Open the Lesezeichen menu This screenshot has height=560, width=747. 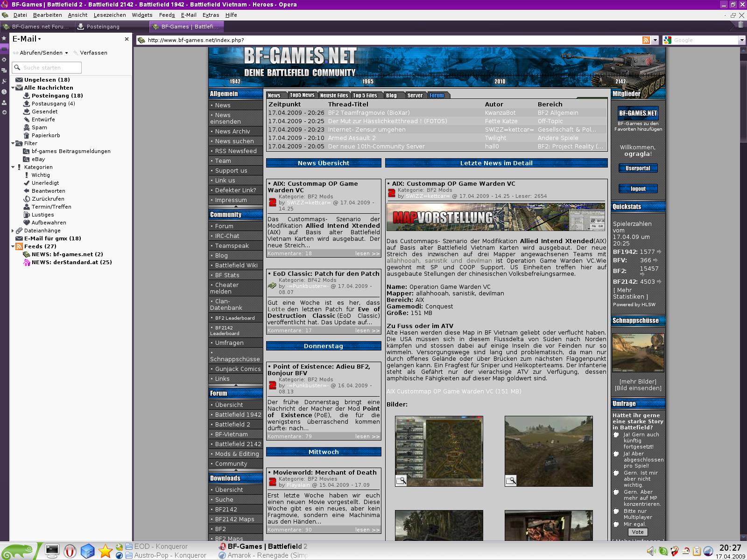pyautogui.click(x=110, y=15)
